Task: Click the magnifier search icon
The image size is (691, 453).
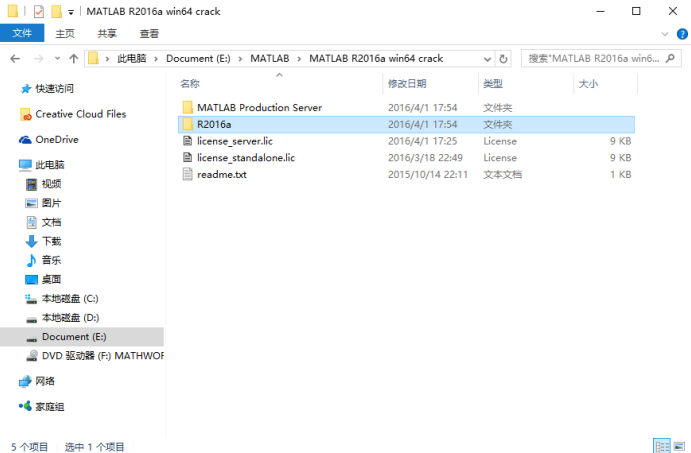Action: coord(670,58)
